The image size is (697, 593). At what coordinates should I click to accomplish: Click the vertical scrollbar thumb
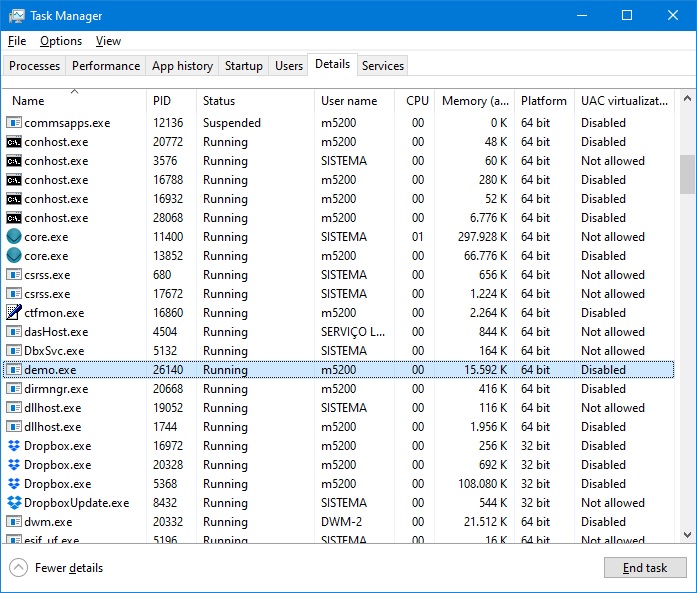(687, 174)
